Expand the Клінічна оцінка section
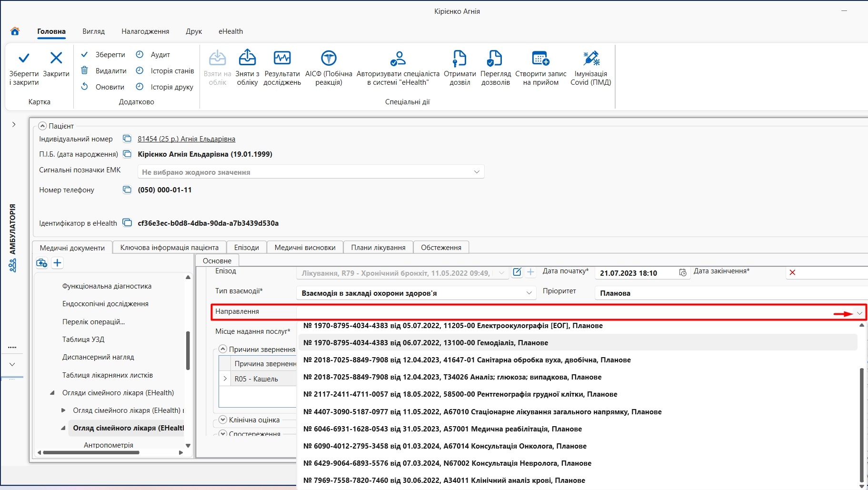Viewport: 868px width, 490px height. click(x=222, y=420)
